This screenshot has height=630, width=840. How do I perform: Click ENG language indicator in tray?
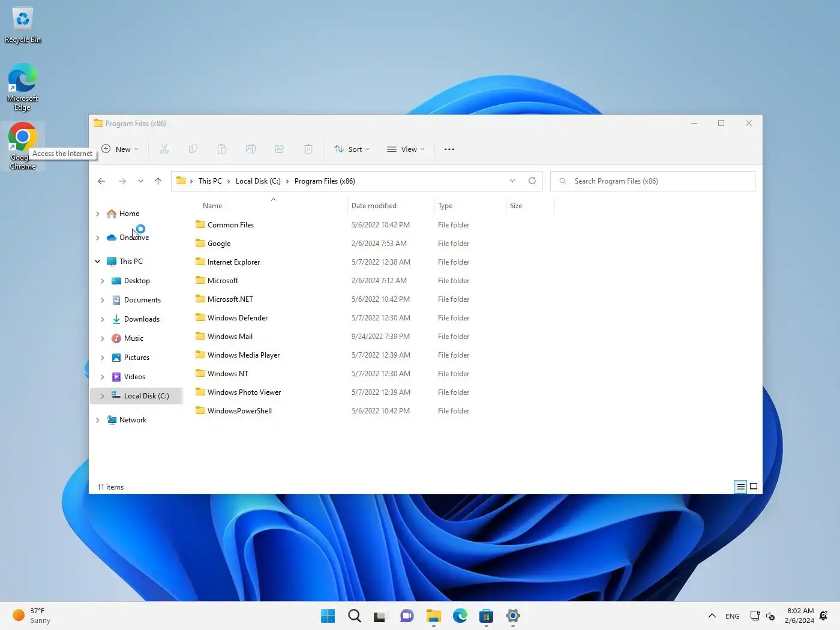pyautogui.click(x=732, y=616)
